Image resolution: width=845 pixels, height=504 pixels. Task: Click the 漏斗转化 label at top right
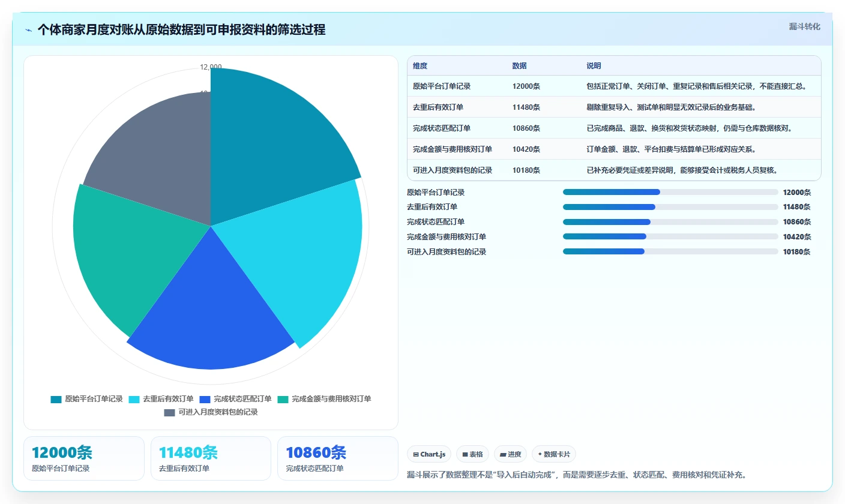tap(804, 26)
